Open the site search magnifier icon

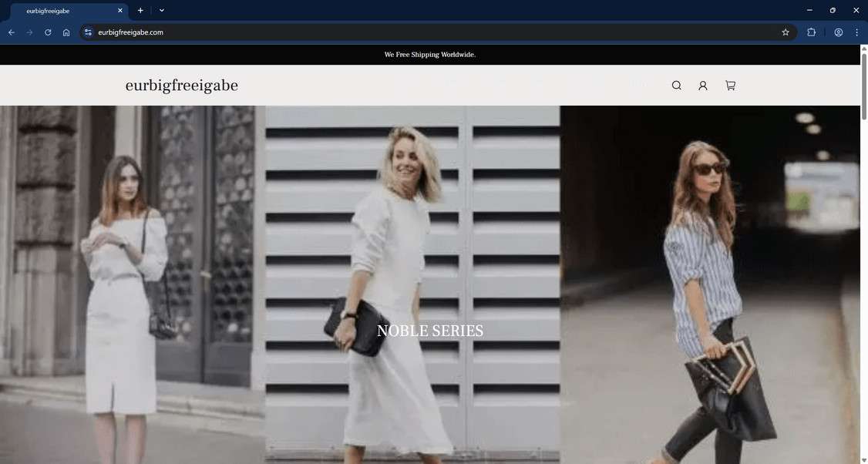click(676, 86)
